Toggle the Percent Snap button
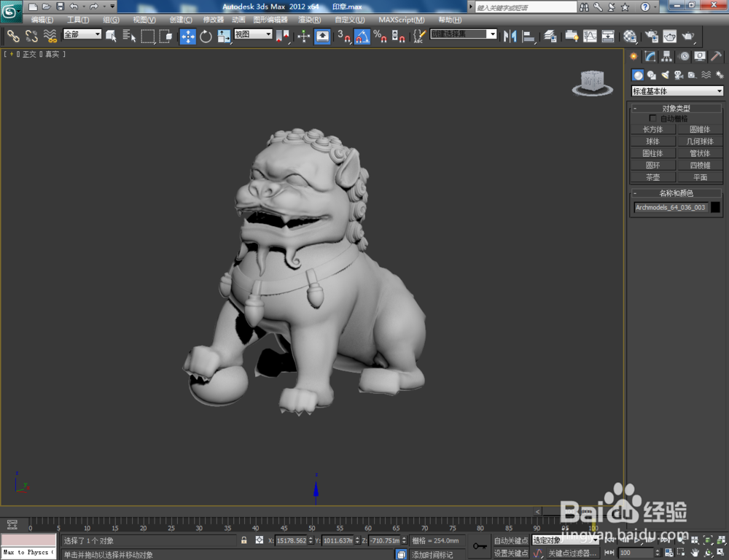This screenshot has height=560, width=729. pyautogui.click(x=380, y=36)
